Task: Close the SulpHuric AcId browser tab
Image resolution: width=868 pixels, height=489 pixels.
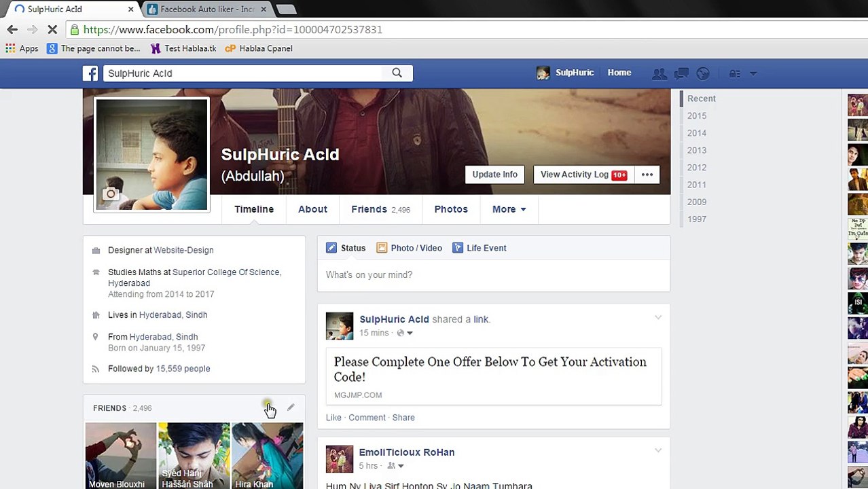Action: click(131, 9)
